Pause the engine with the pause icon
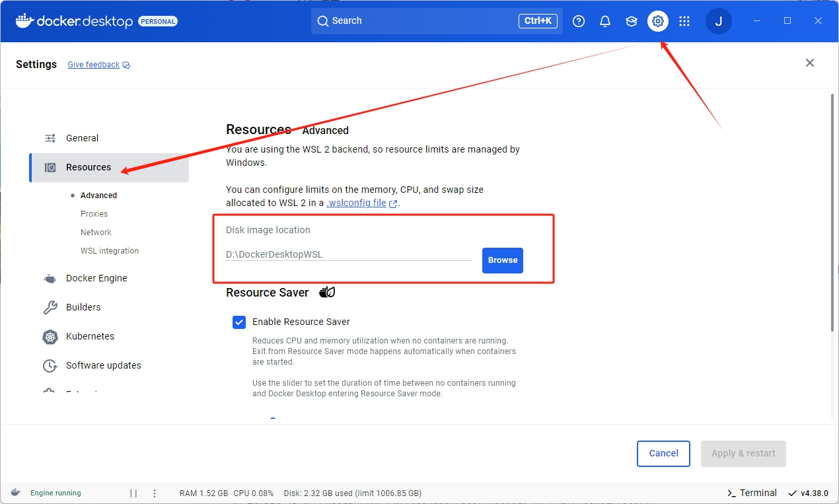Viewport: 839px width, 504px height. pos(133,493)
